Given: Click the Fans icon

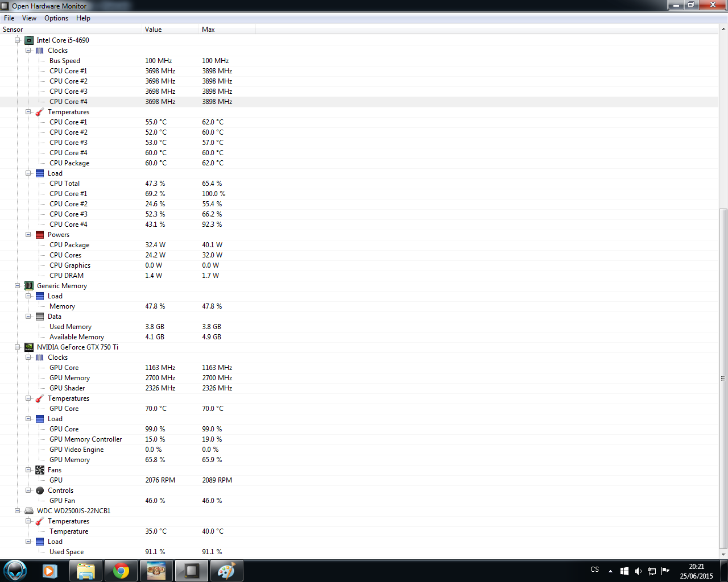Looking at the screenshot, I should pyautogui.click(x=40, y=470).
